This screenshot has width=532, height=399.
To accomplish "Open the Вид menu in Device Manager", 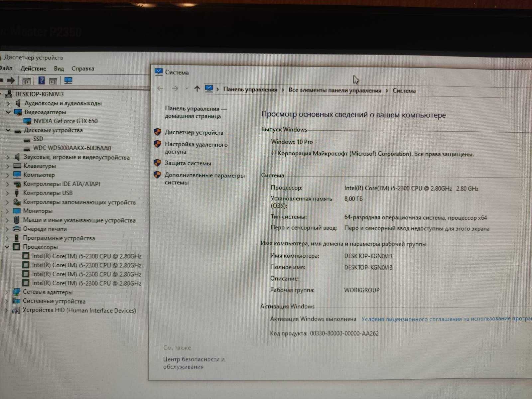I will pyautogui.click(x=59, y=68).
